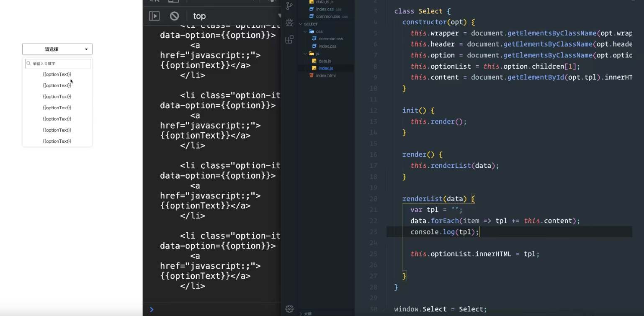Open index.css inside the css folder

(327, 46)
